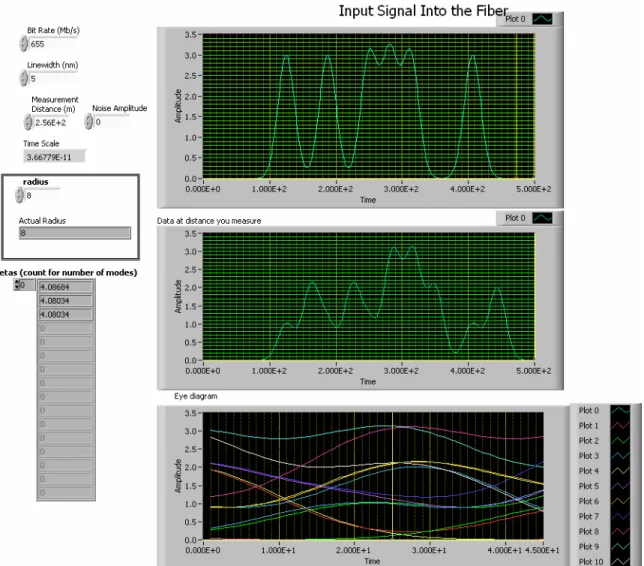Click the 5.000E+2 x-axis end value of Input graph

point(534,189)
